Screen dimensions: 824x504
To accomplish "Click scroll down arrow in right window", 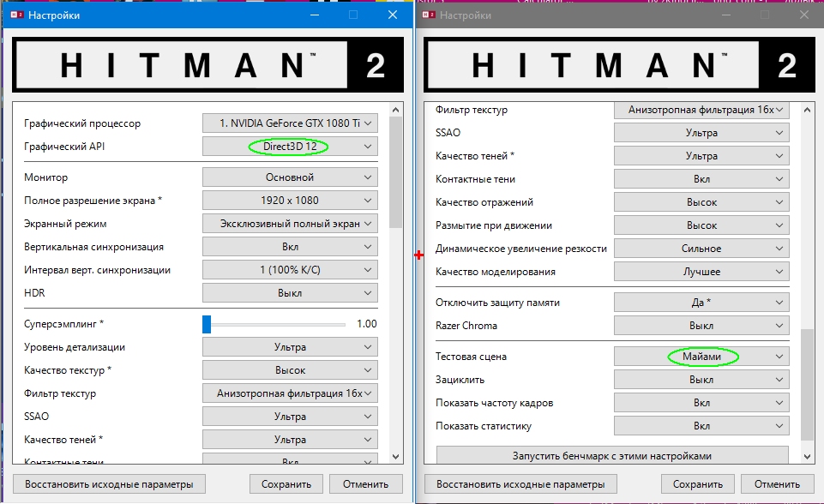I will [807, 457].
